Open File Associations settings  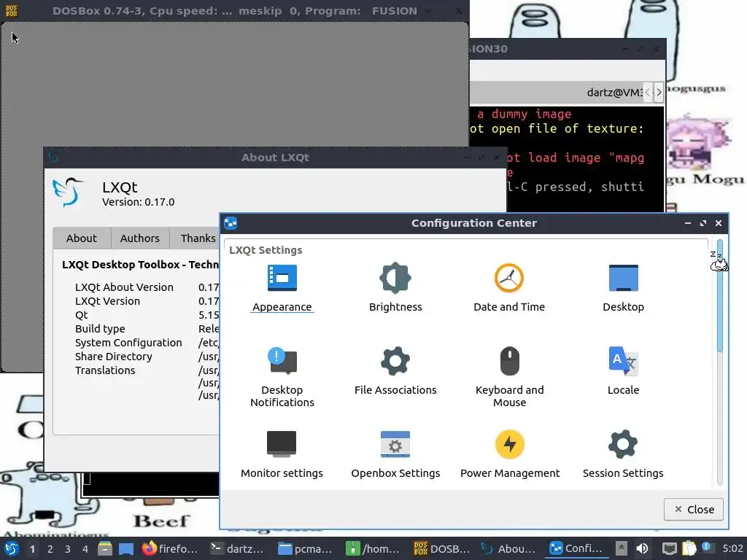(x=395, y=371)
